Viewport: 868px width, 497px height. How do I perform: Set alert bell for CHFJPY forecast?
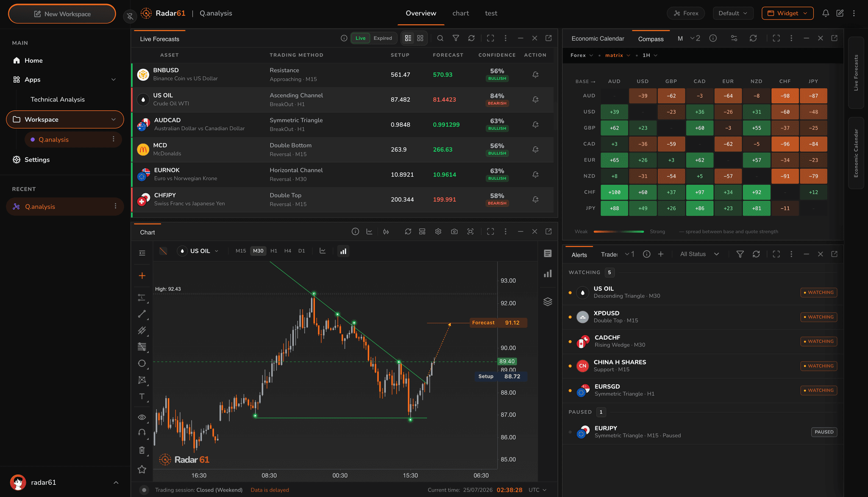pyautogui.click(x=535, y=200)
